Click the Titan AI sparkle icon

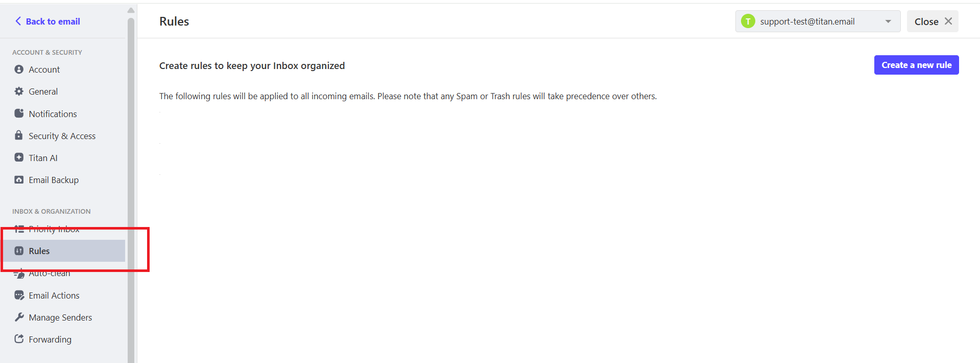[x=19, y=157]
